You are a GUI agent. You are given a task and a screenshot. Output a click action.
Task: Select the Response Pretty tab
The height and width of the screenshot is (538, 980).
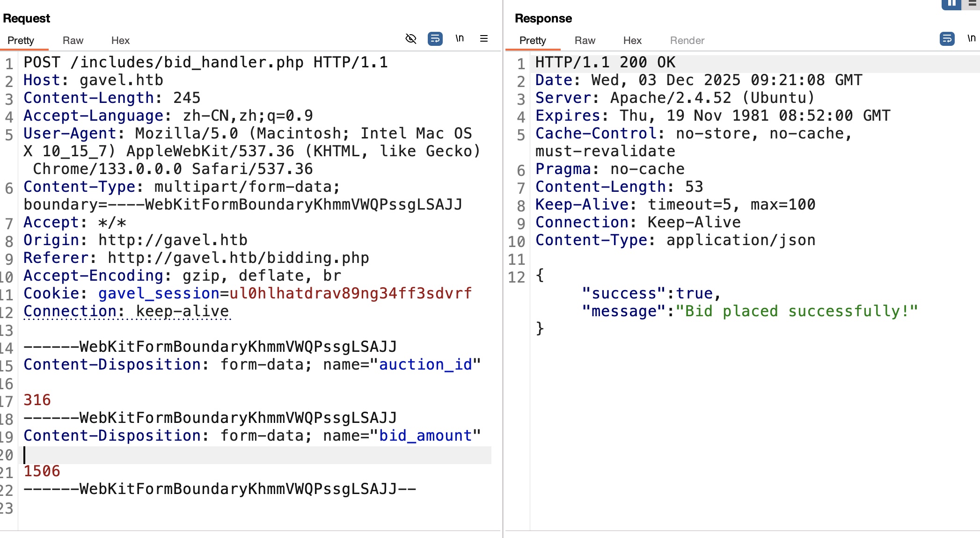pyautogui.click(x=533, y=41)
